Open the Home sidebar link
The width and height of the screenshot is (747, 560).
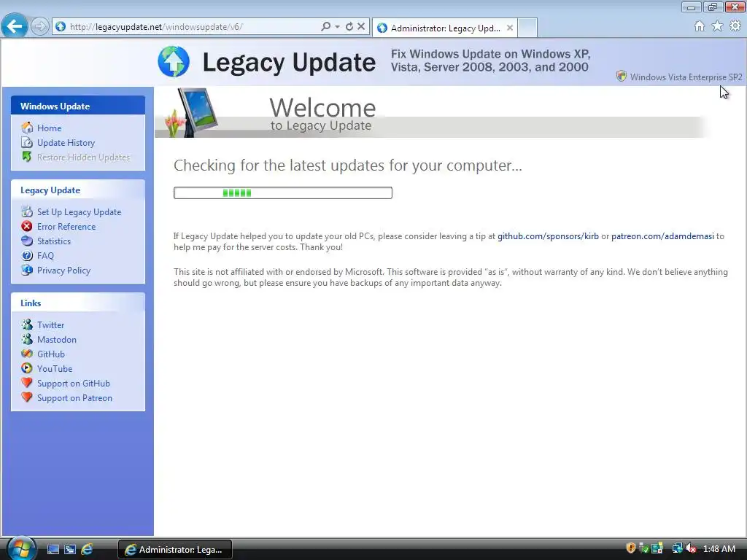49,128
